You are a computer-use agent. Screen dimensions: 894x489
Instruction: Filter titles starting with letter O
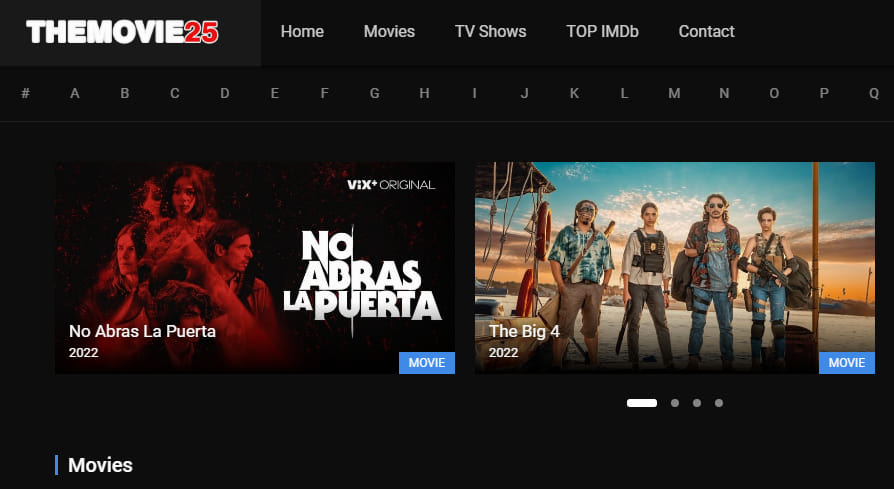774,93
